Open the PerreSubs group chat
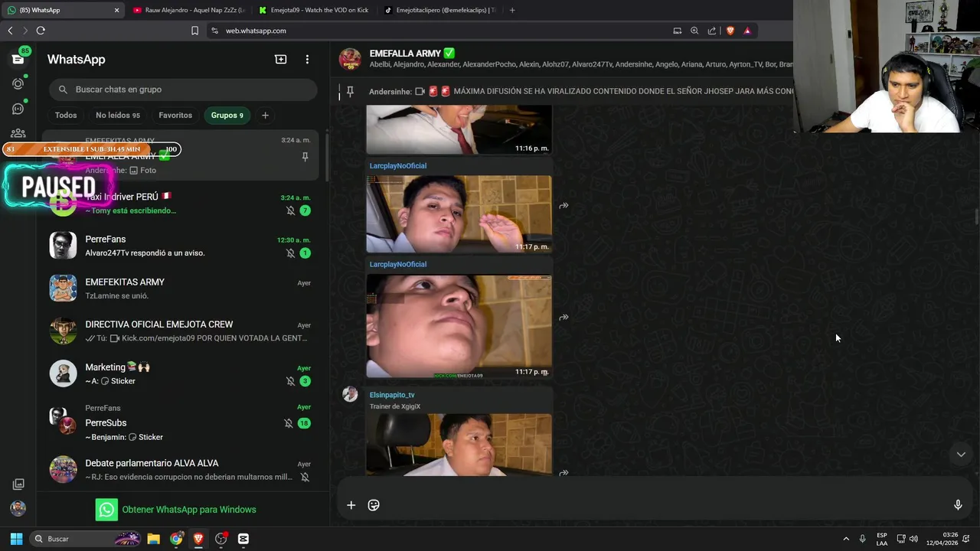This screenshot has width=980, height=551. click(183, 422)
